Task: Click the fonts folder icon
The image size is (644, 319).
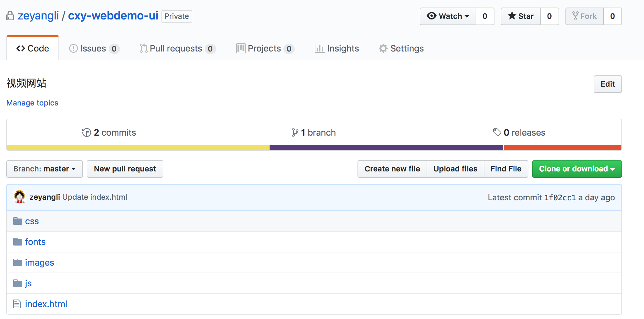Action: coord(17,242)
